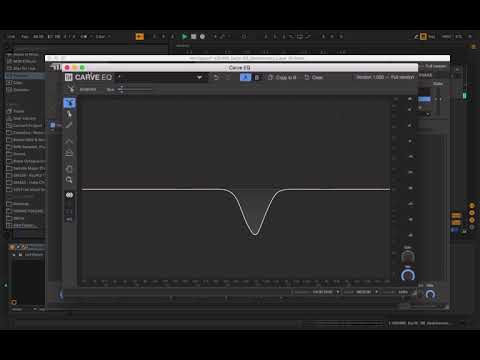Click the knob at the bottom right of the Carve EQ panel
Screen dimensions: 480x360
430,295
